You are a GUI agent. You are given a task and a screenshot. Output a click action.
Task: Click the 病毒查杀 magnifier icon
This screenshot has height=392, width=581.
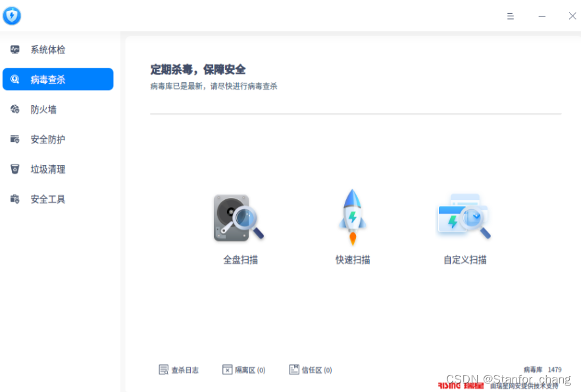(15, 79)
